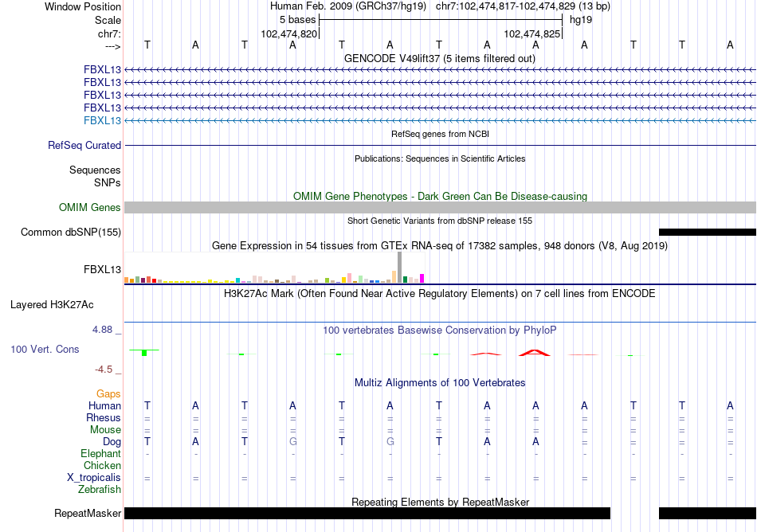This screenshot has width=757, height=532.
Task: Select the Sequences publications track label
Action: tap(95, 170)
